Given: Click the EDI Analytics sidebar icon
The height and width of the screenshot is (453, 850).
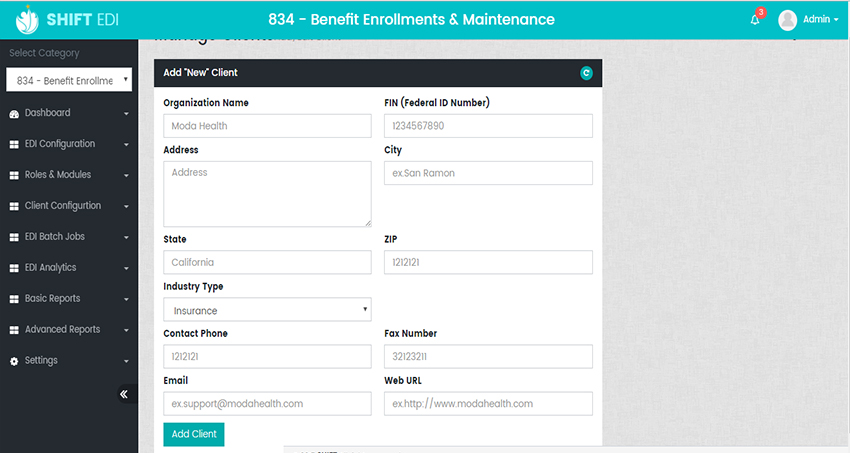Looking at the screenshot, I should [x=14, y=268].
